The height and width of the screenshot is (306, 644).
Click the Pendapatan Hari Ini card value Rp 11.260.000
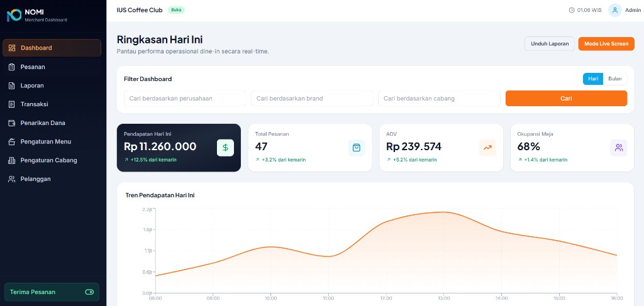[x=160, y=146]
